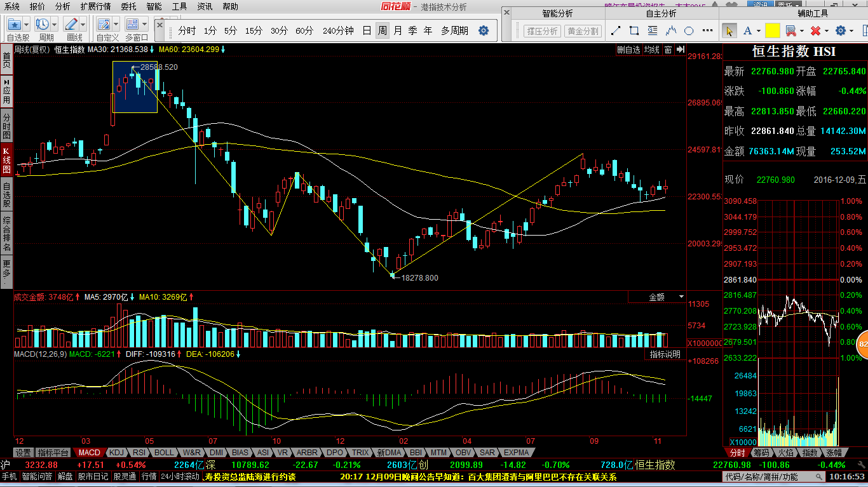This screenshot has width=868, height=487.
Task: Close the period toolbar with X
Action: coord(159,24)
